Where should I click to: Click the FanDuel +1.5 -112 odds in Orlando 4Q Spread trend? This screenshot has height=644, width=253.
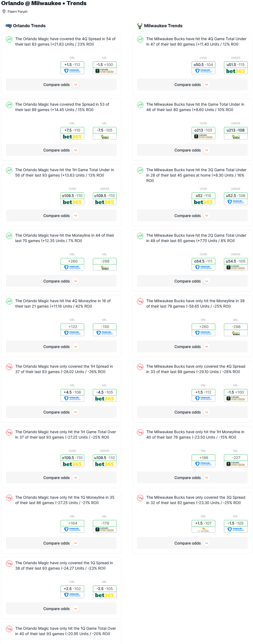pyautogui.click(x=72, y=68)
